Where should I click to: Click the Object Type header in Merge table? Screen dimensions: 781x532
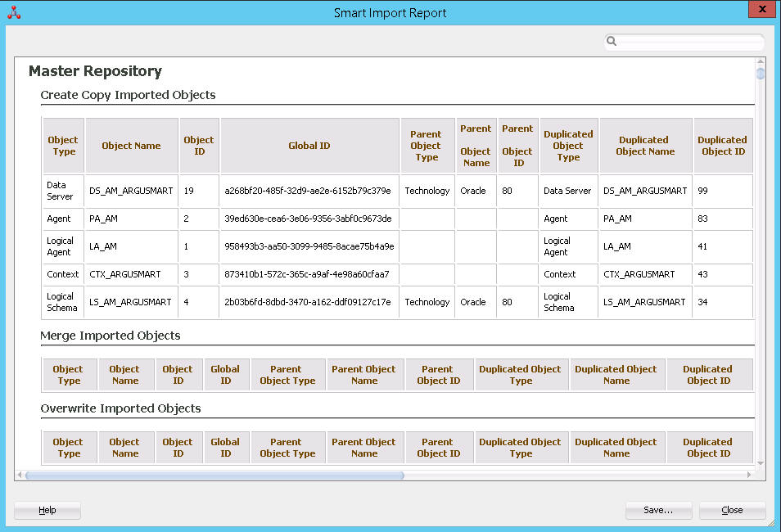70,375
